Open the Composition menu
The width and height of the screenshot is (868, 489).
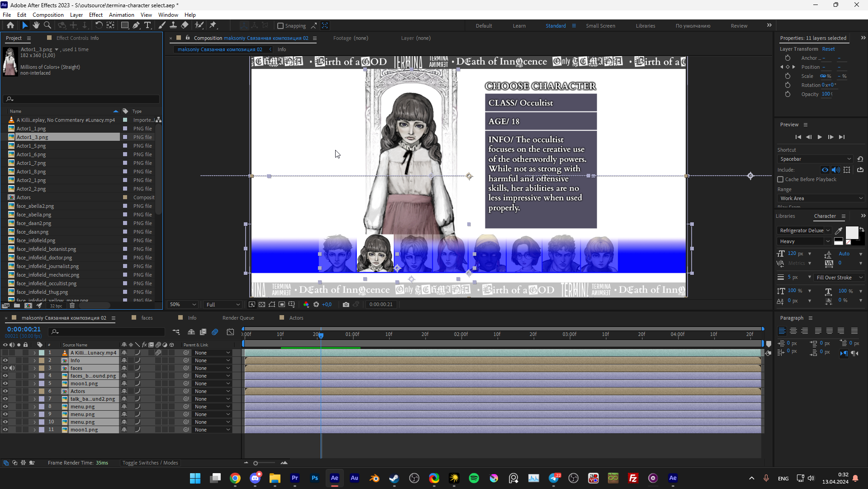(x=48, y=15)
